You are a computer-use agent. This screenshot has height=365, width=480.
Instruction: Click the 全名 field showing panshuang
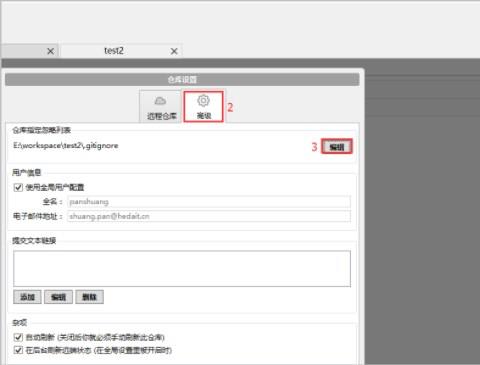[209, 202]
